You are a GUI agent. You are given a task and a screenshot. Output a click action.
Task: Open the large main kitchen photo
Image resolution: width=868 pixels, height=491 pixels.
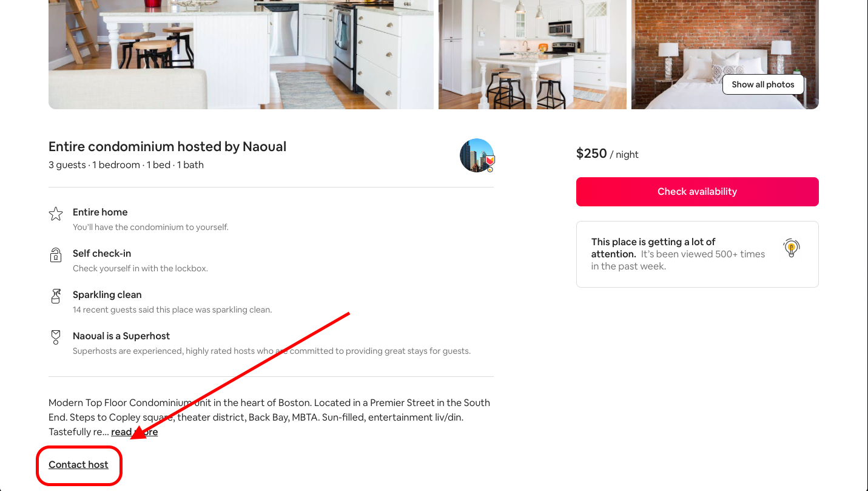click(x=241, y=55)
